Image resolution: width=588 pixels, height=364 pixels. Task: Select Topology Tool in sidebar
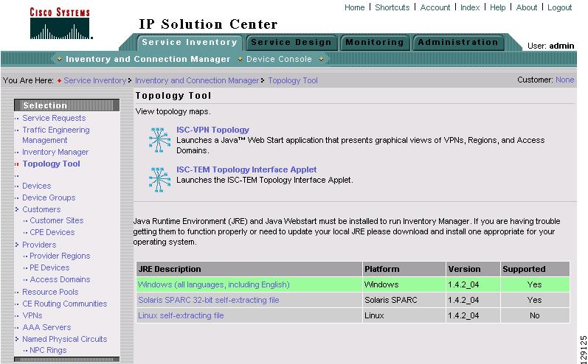pos(52,164)
